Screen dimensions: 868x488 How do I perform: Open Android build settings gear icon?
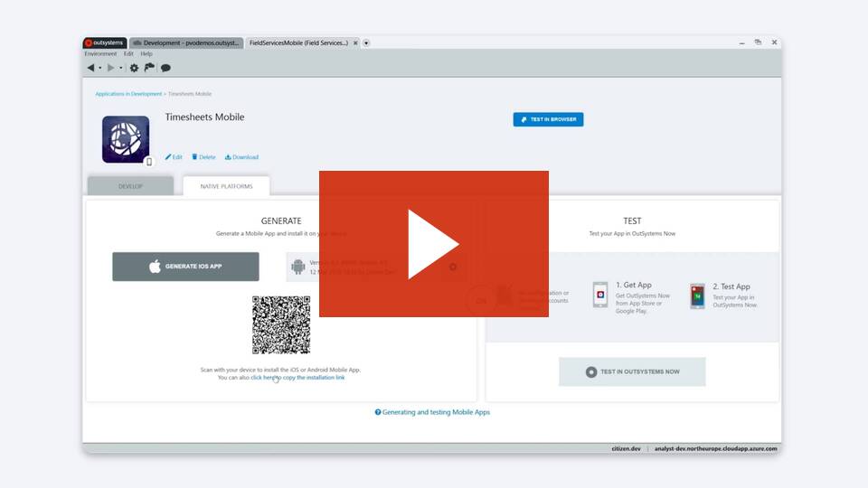coord(453,267)
